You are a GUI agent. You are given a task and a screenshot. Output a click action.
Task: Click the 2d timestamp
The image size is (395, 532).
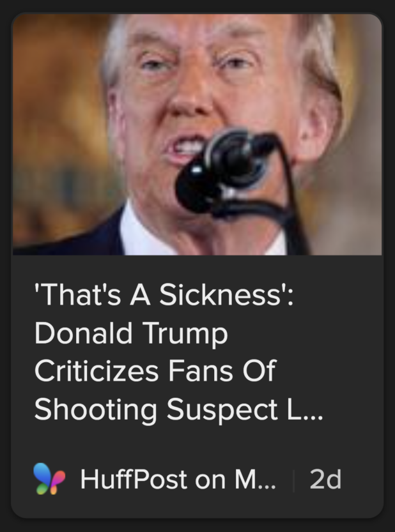[325, 480]
